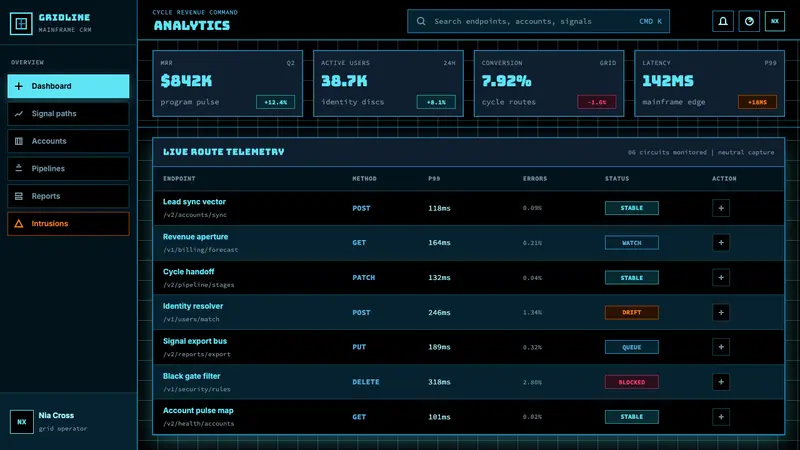Viewport: 800px width, 450px height.
Task: Click the DELETE method cell
Action: pos(365,382)
